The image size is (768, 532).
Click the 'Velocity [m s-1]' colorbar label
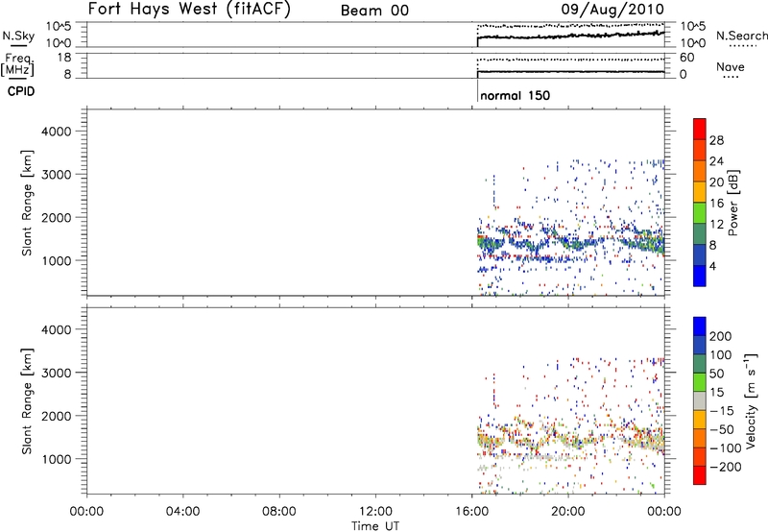click(x=751, y=400)
